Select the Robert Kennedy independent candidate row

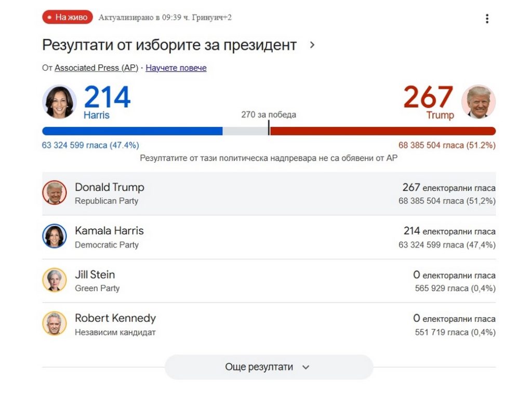click(269, 324)
